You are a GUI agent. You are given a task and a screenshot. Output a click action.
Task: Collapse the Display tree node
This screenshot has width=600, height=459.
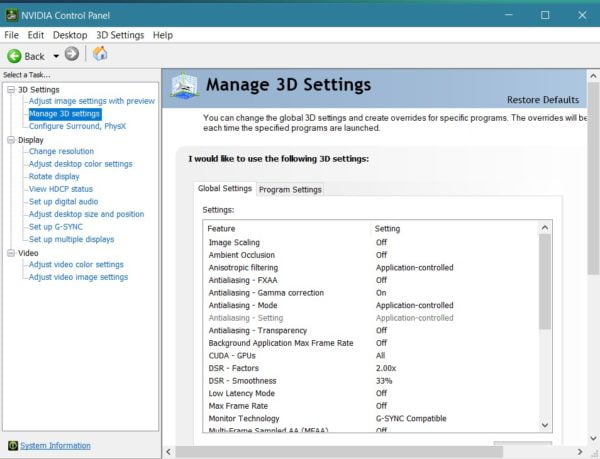tap(10, 140)
